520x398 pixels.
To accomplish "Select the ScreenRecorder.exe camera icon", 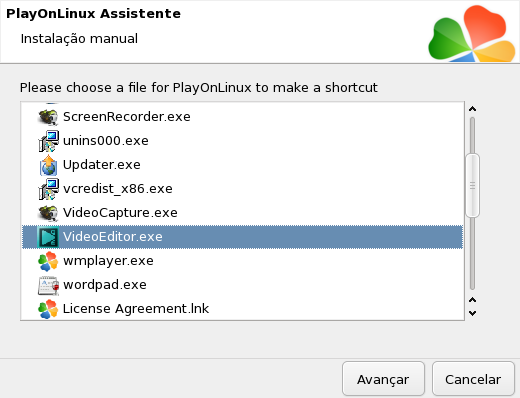I will tap(48, 117).
